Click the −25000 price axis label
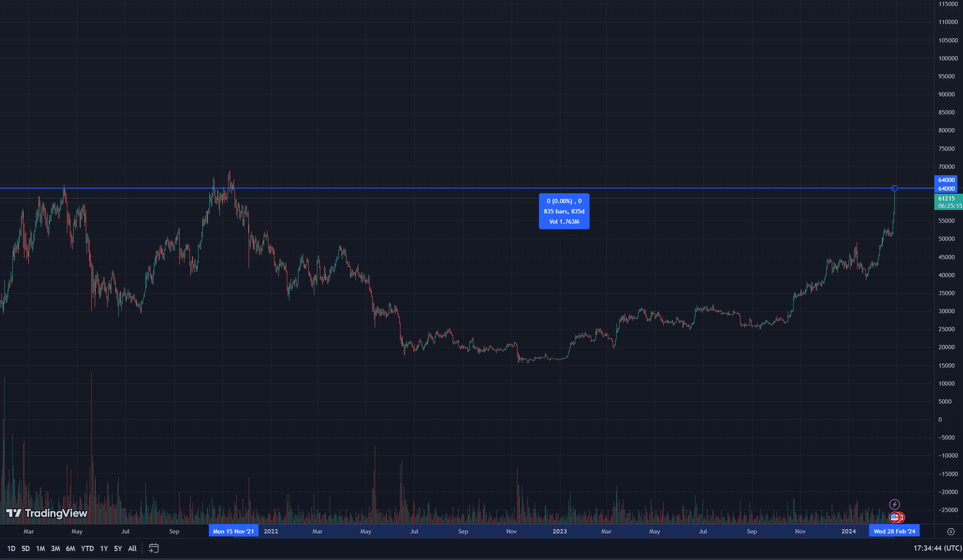This screenshot has width=963, height=560. pyautogui.click(x=948, y=510)
